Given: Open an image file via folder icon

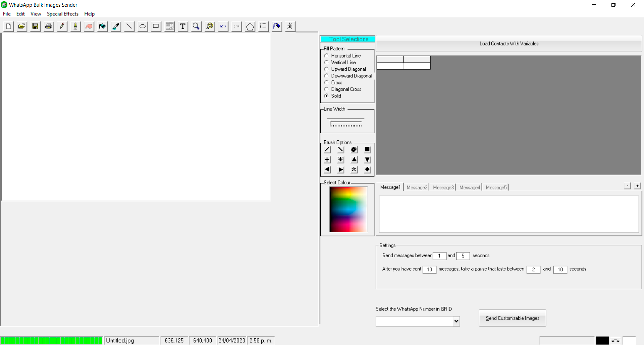Looking at the screenshot, I should (x=22, y=26).
